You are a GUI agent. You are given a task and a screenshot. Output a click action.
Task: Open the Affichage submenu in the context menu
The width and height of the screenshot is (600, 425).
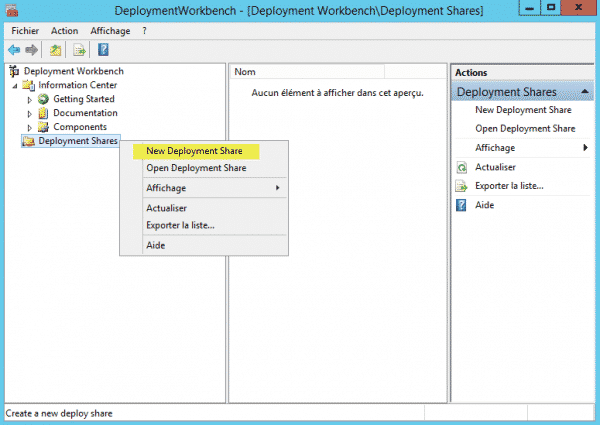pos(210,188)
